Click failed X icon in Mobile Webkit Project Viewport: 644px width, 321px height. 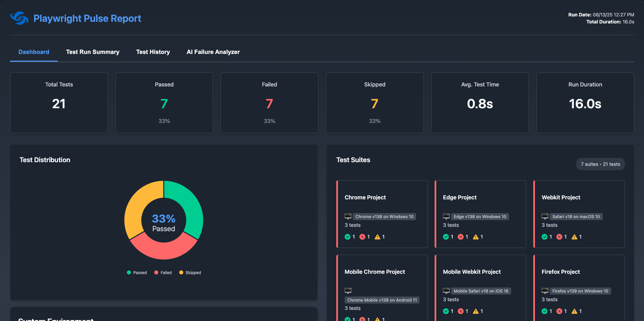pyautogui.click(x=460, y=311)
